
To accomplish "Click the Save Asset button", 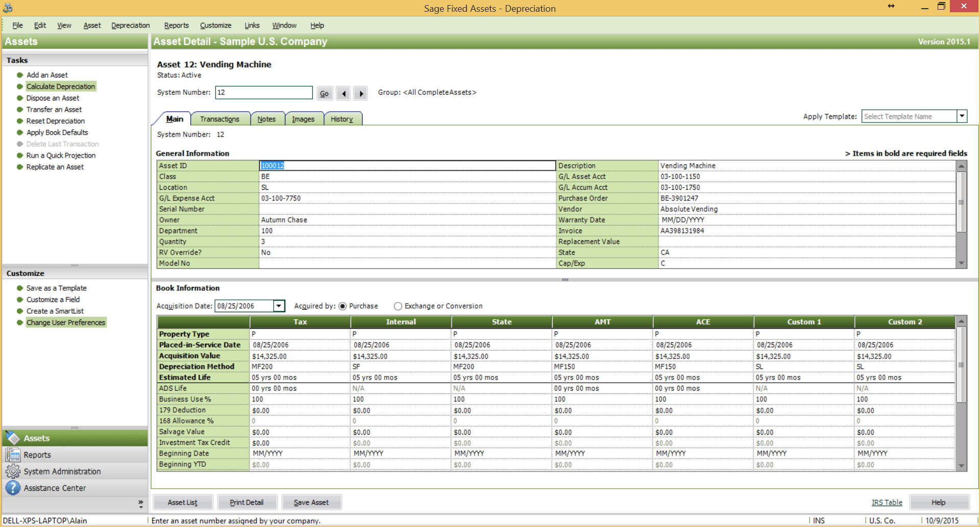I will click(x=311, y=502).
